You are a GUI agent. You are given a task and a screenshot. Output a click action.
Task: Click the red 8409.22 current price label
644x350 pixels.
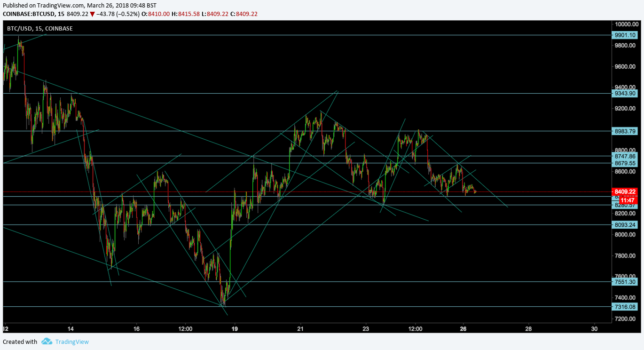coord(625,191)
